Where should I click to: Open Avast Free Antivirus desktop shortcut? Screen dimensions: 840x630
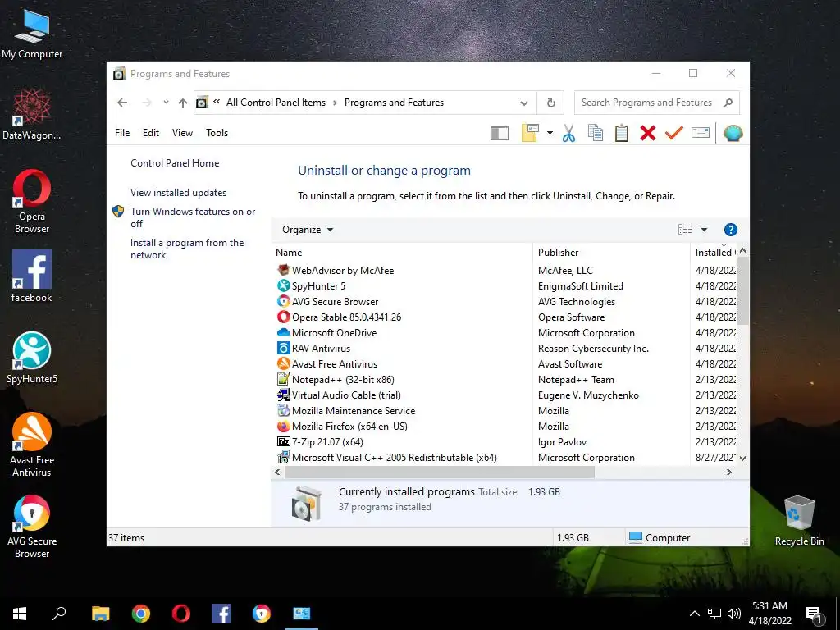click(x=32, y=445)
